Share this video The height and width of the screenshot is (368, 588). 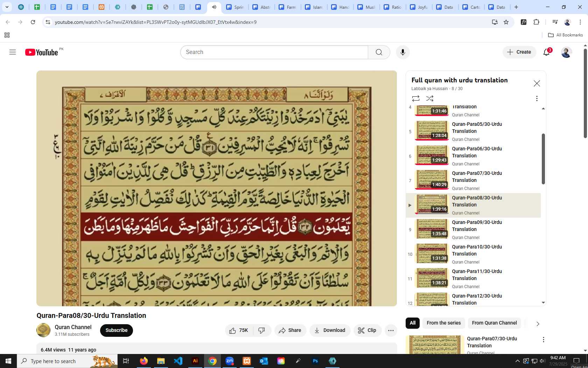pos(290,330)
